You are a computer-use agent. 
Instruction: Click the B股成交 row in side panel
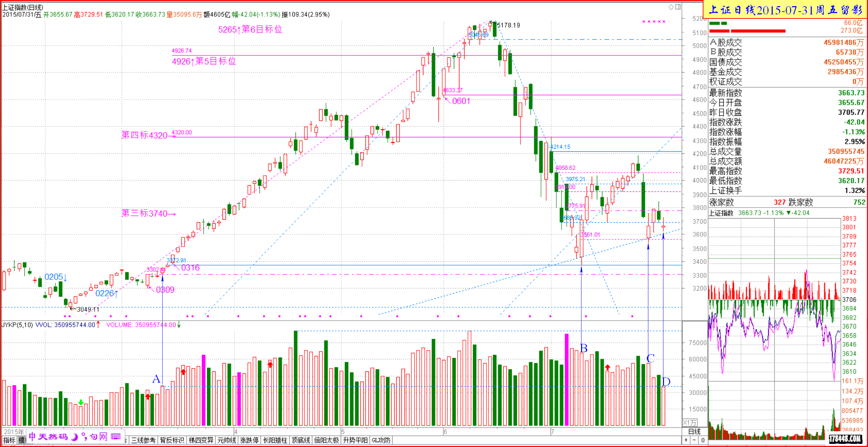coord(786,52)
